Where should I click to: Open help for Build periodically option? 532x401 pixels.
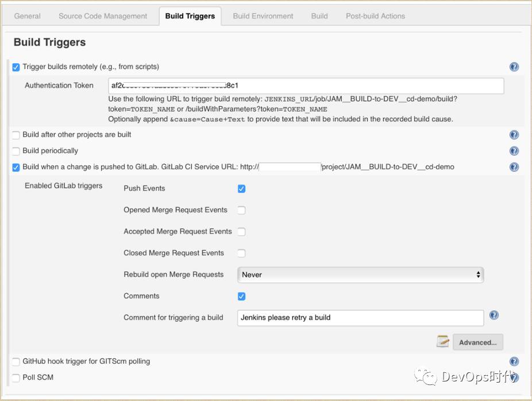(514, 151)
